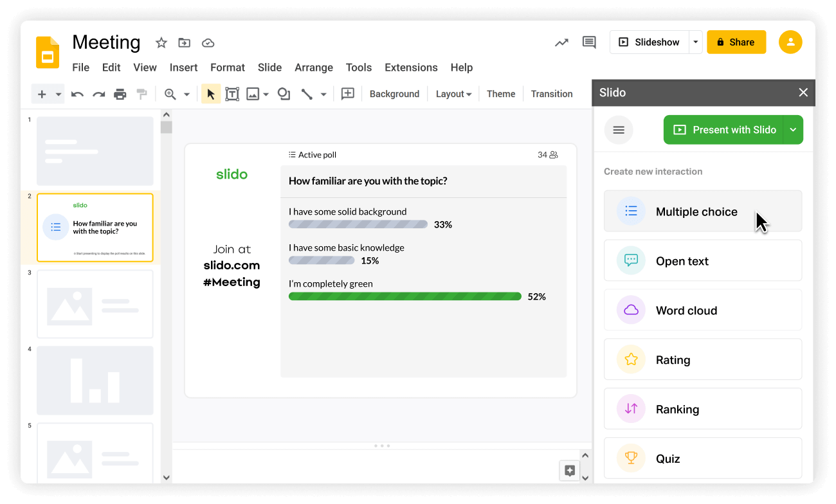Select the Text box tool
The width and height of the screenshot is (836, 504).
pyautogui.click(x=232, y=94)
